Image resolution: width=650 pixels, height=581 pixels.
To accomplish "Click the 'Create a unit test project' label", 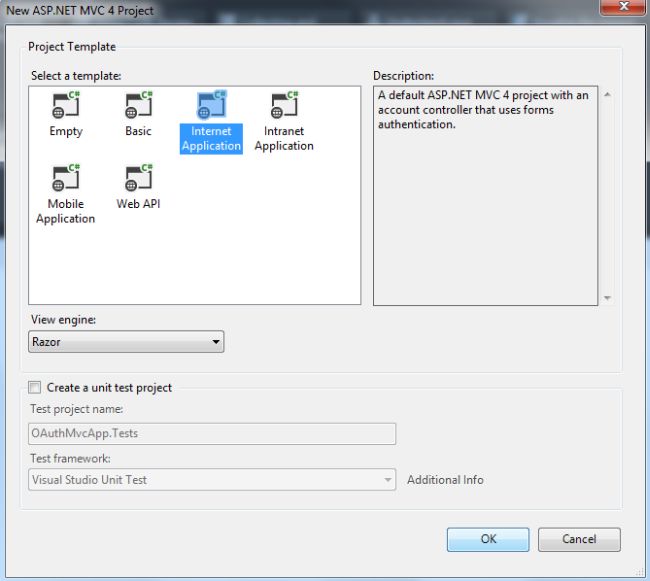I will pos(109,388).
